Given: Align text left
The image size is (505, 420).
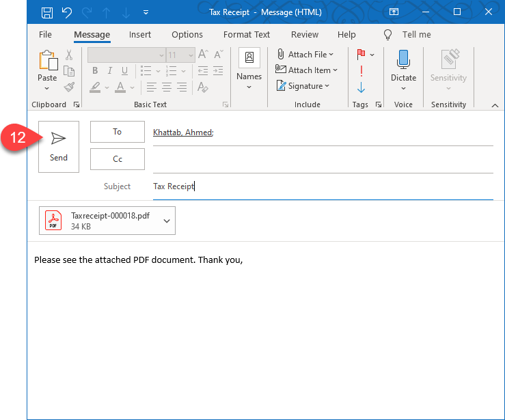Looking at the screenshot, I should pyautogui.click(x=152, y=87).
